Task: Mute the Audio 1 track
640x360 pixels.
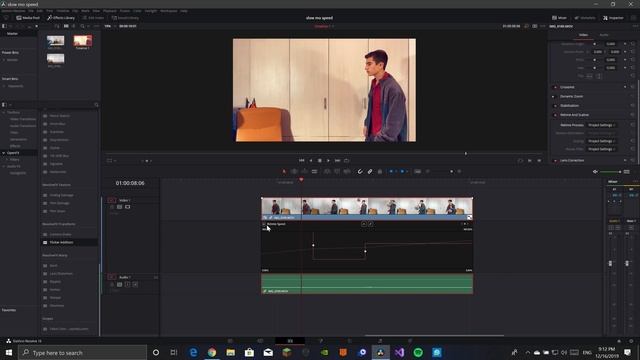Action: (x=136, y=284)
